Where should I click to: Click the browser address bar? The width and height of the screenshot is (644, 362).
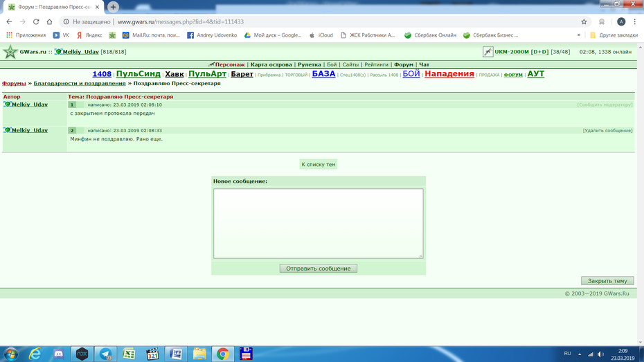(325, 21)
